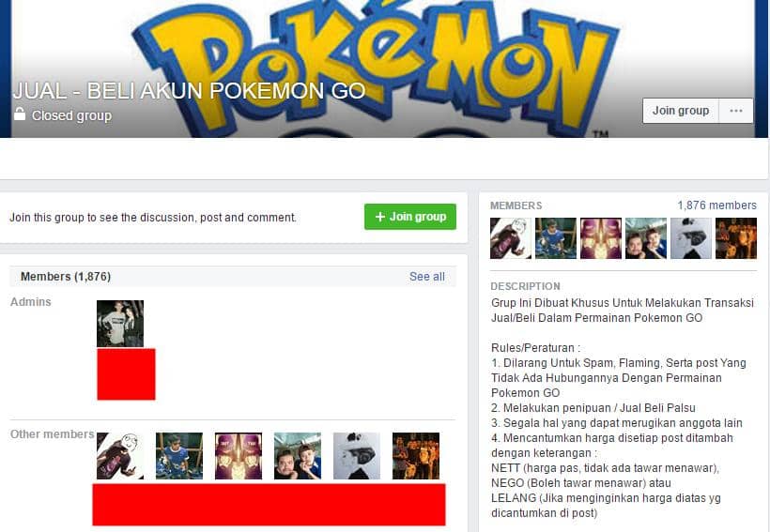Click the blue-shirt member avatar in Other members

tap(179, 455)
